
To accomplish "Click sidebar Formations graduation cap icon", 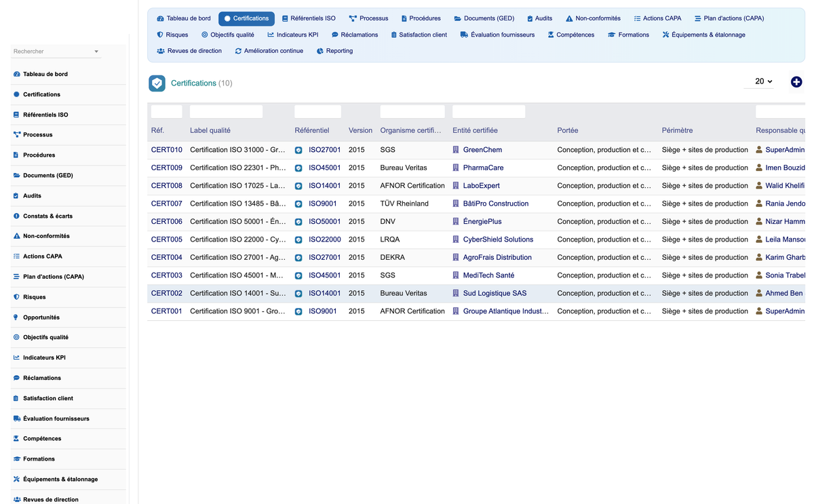I will (16, 459).
